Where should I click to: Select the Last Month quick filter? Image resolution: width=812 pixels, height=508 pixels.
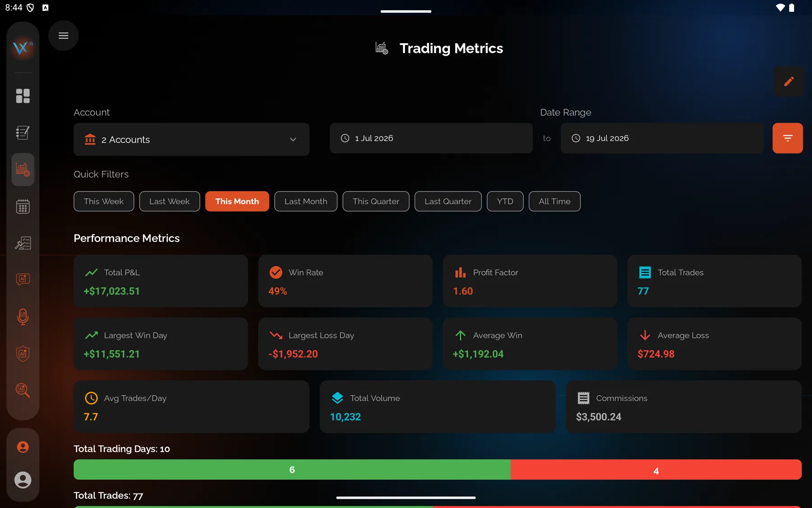pos(306,201)
